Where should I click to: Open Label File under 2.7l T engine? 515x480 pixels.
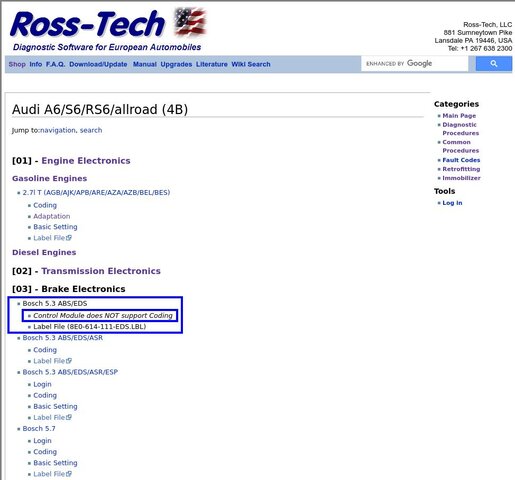pos(52,238)
